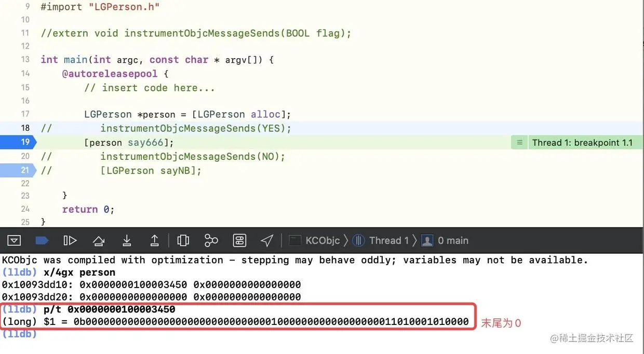Click the breakpoint menu beside Thread 1 banner
This screenshot has width=644, height=354.
tap(518, 142)
